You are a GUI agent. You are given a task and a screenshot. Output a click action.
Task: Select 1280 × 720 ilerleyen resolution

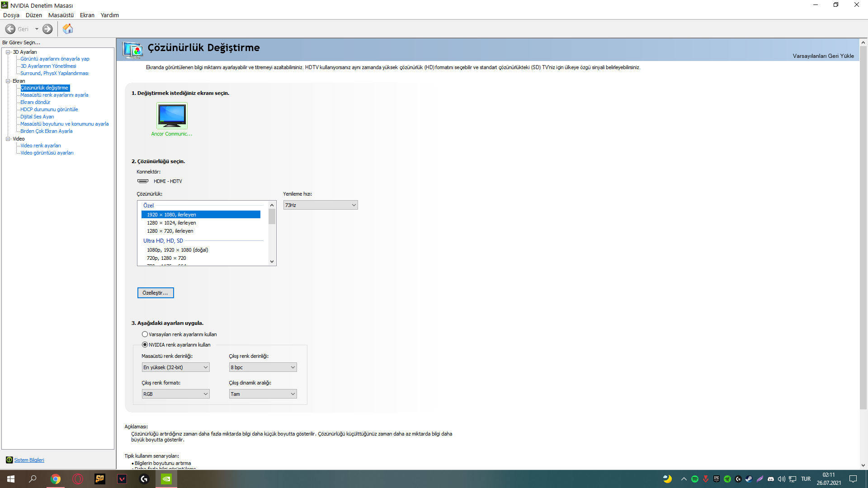click(170, 231)
